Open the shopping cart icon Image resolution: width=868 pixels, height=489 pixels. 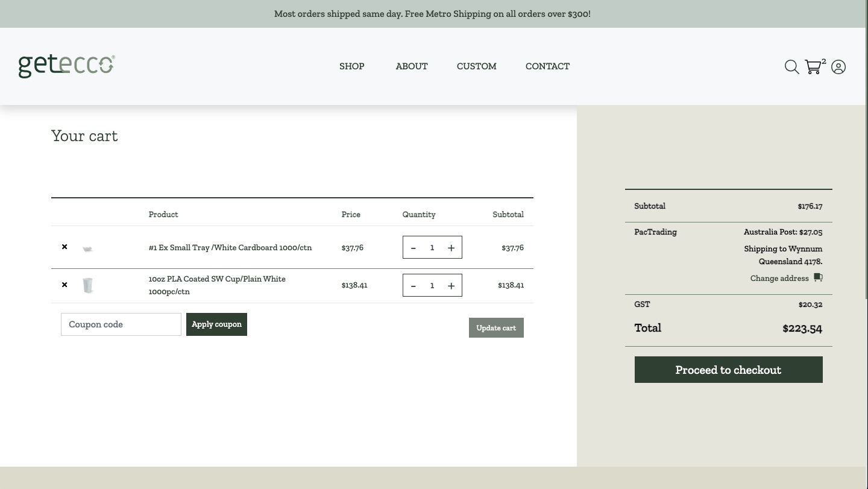coord(813,67)
